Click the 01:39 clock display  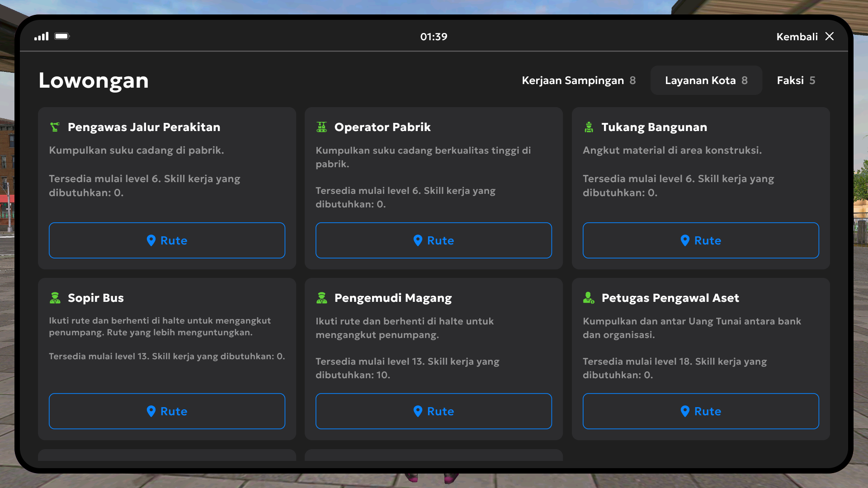[434, 37]
